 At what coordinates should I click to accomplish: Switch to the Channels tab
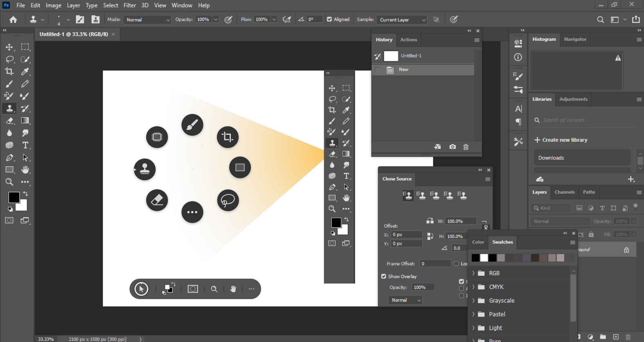coord(564,192)
